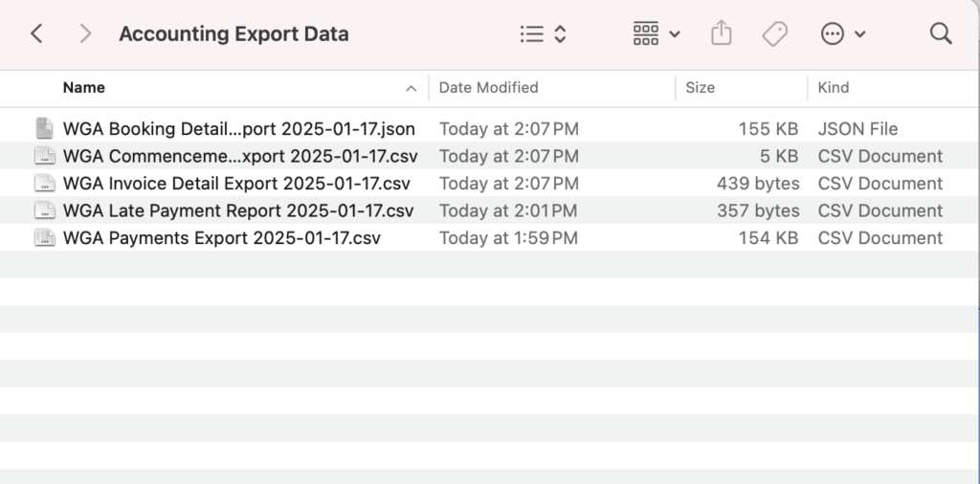
Task: Open the More actions ellipsis menu
Action: 842,33
